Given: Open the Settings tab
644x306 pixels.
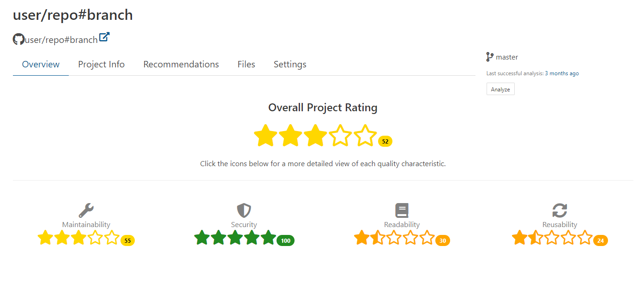Looking at the screenshot, I should click(290, 65).
